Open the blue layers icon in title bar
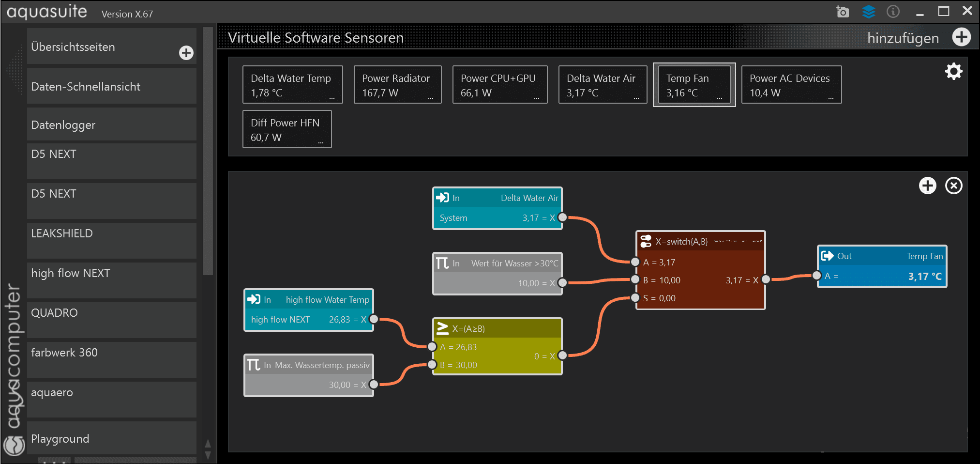 coord(869,12)
